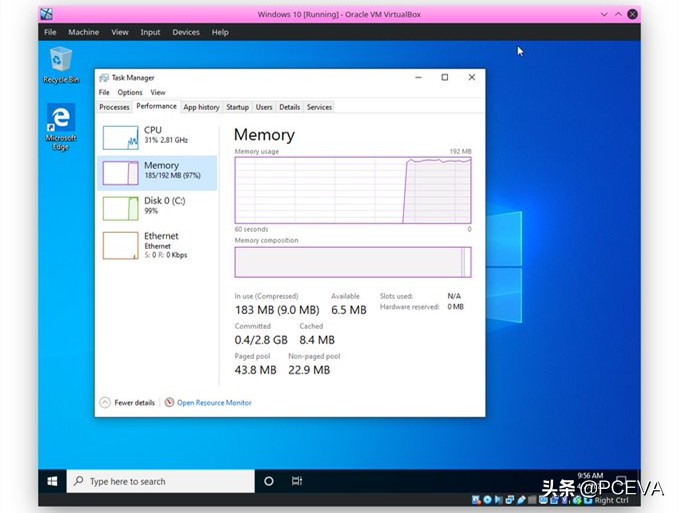Select the Disk 0 (C:) mini graph
Viewport: 679px width, 513px height.
120,208
